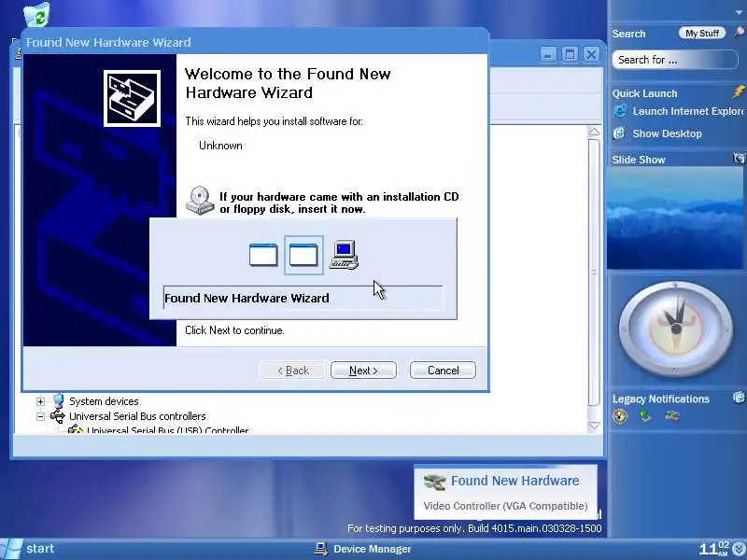Click the My Stuff search scope button
Screen dimensions: 747x560
pyautogui.click(x=702, y=33)
